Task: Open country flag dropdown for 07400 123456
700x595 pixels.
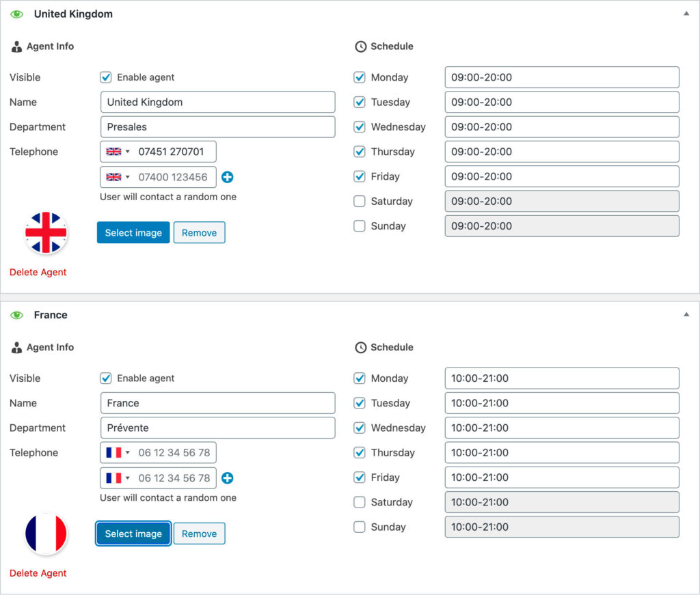Action: tap(118, 177)
